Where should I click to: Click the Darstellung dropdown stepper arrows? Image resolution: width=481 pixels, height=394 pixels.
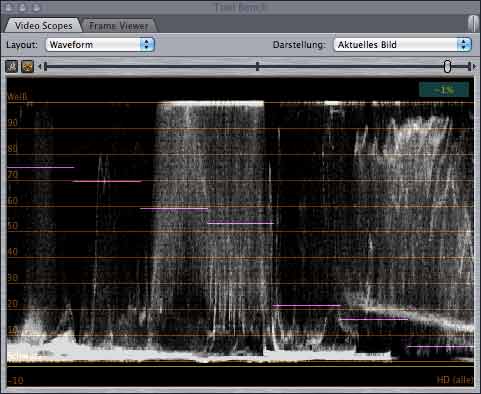463,45
